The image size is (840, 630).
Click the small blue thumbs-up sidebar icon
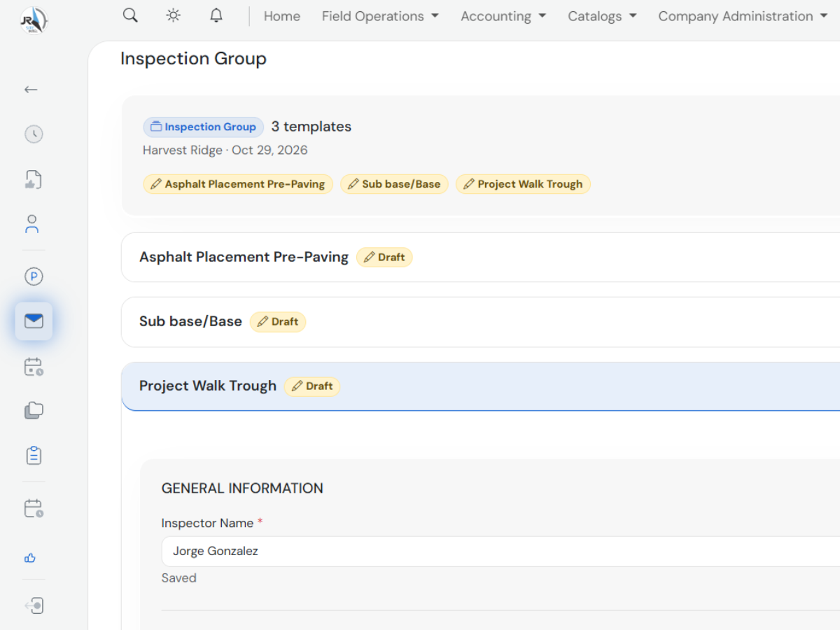30,558
